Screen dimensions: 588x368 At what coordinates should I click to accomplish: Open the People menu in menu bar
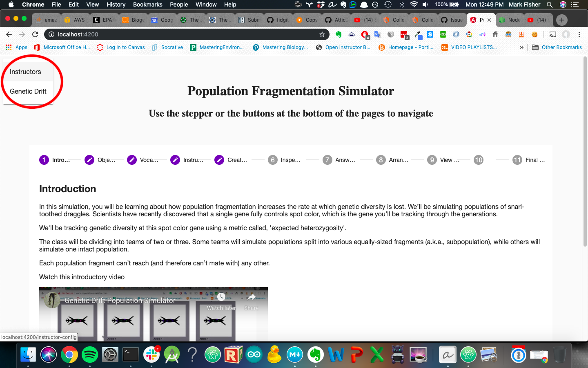[x=179, y=4]
